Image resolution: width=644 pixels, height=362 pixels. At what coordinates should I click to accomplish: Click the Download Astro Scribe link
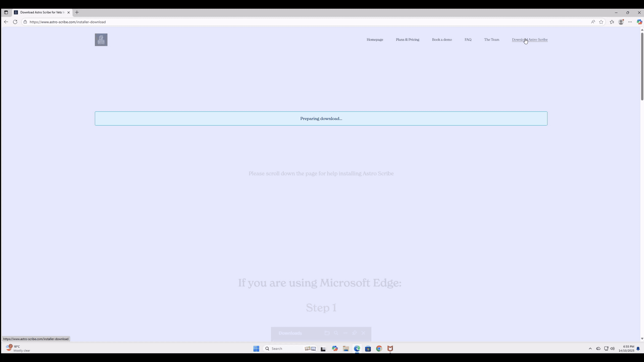[x=530, y=39]
